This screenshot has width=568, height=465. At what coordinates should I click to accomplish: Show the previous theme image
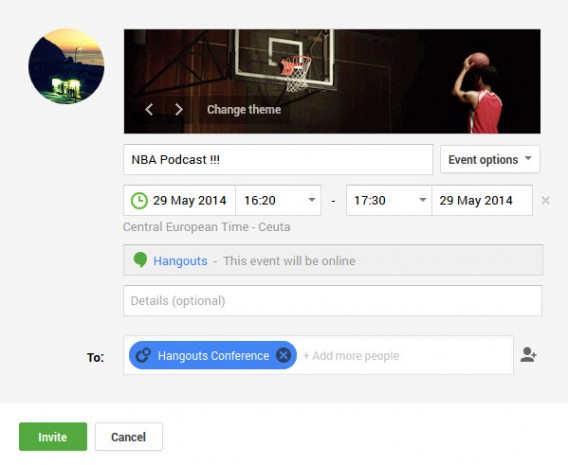click(x=149, y=109)
